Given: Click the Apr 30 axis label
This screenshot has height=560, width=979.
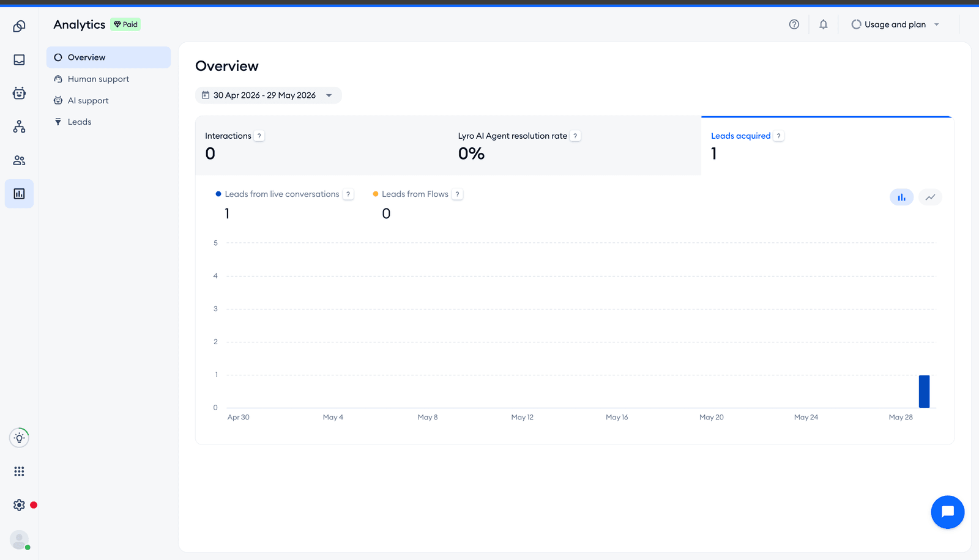Looking at the screenshot, I should click(239, 418).
